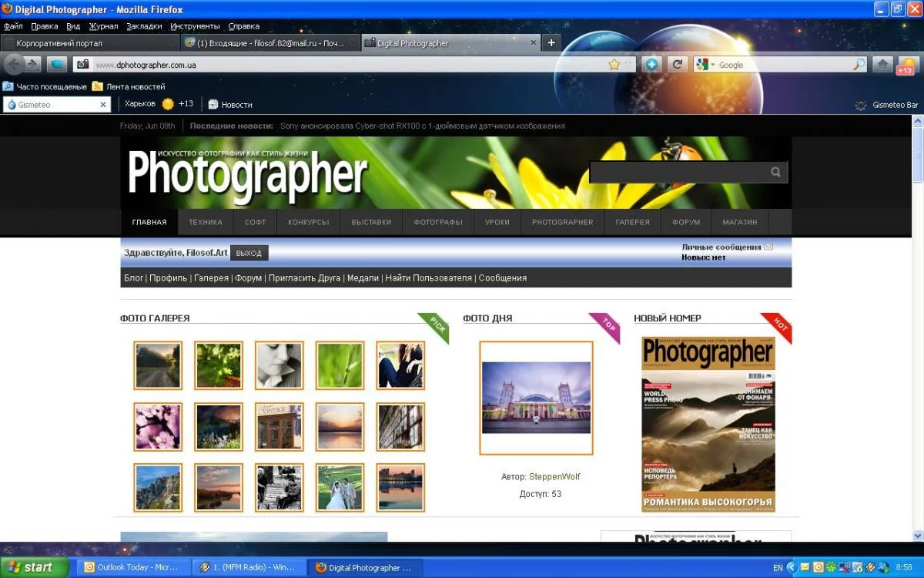Open the ВЫСТАВКИ site section

371,222
